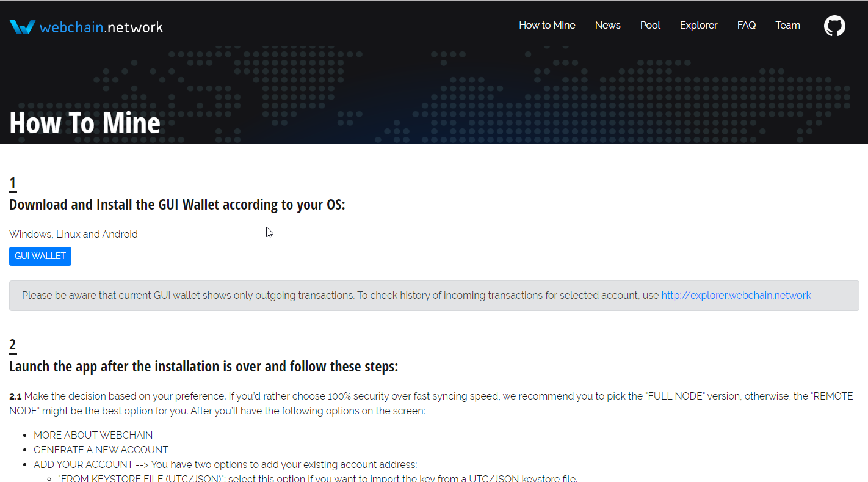Click the Webchain W logo icon
This screenshot has width=868, height=482.
tap(23, 27)
